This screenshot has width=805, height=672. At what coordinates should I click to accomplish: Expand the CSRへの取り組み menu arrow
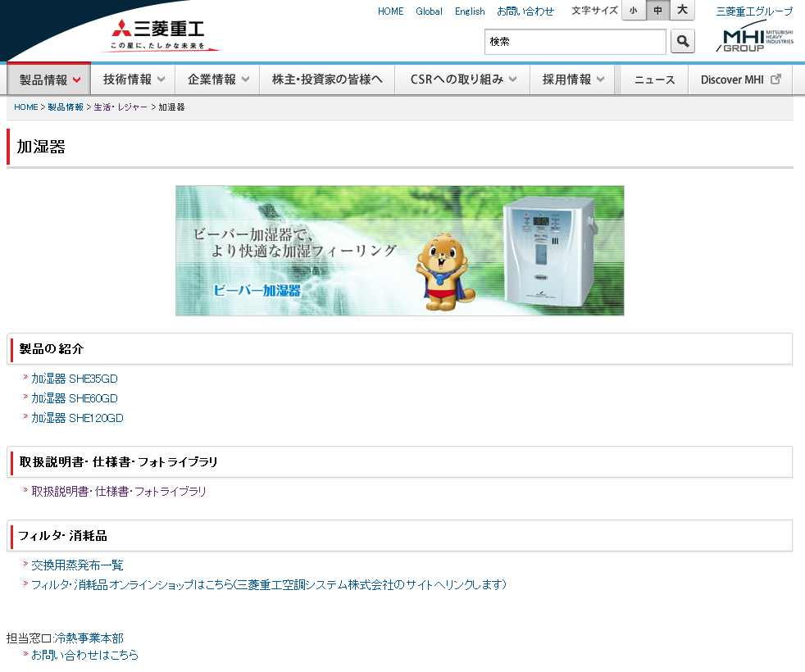pos(513,79)
